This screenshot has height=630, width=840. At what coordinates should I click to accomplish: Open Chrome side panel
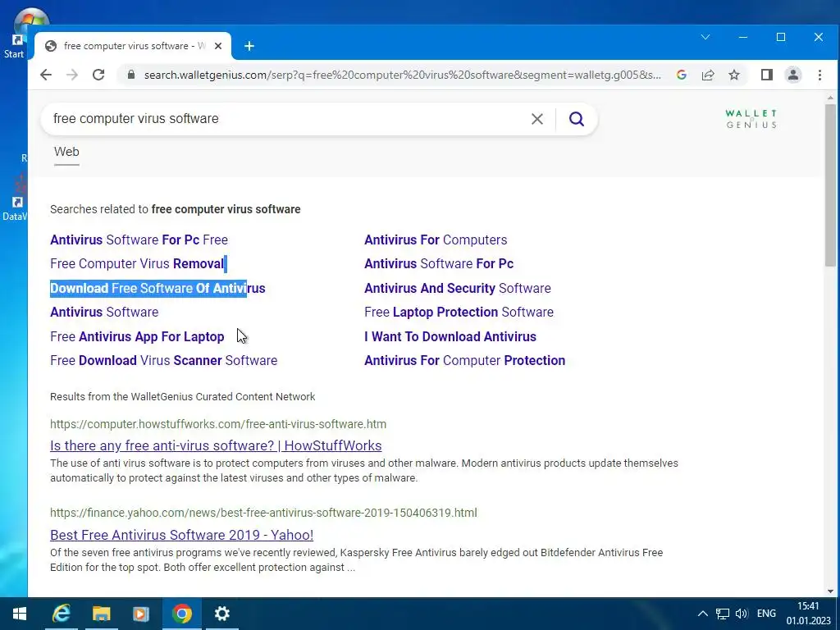click(x=767, y=75)
